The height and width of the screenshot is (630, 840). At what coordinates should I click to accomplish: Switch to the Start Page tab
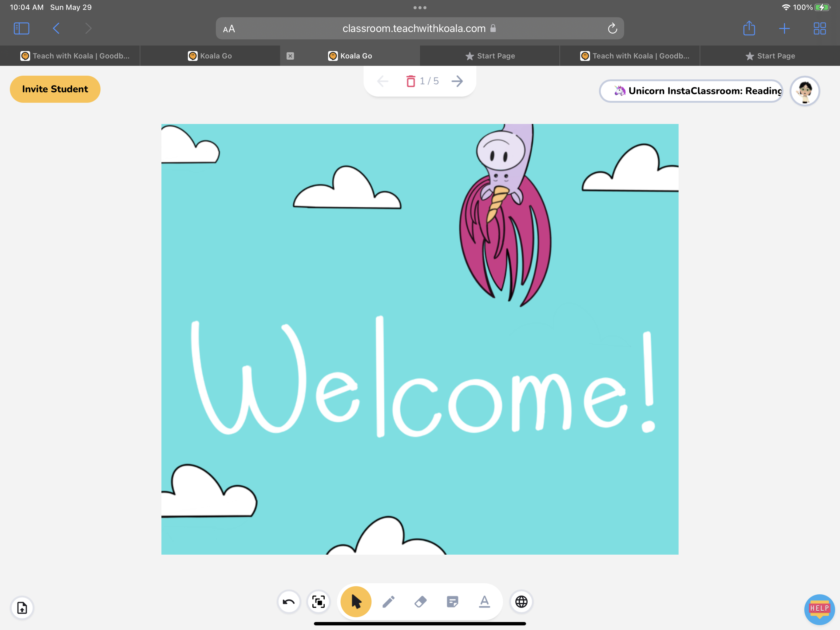point(490,55)
